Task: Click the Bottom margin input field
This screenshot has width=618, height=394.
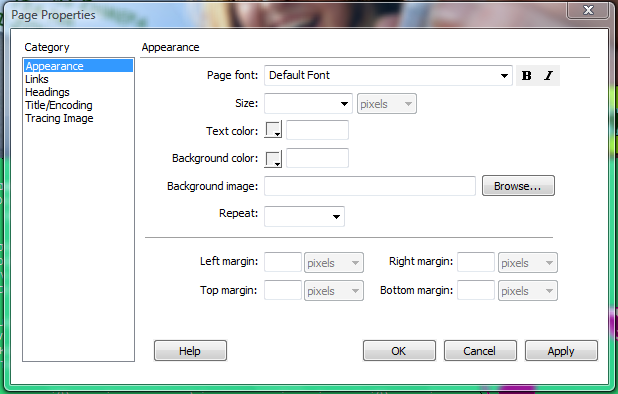Action: [x=476, y=290]
